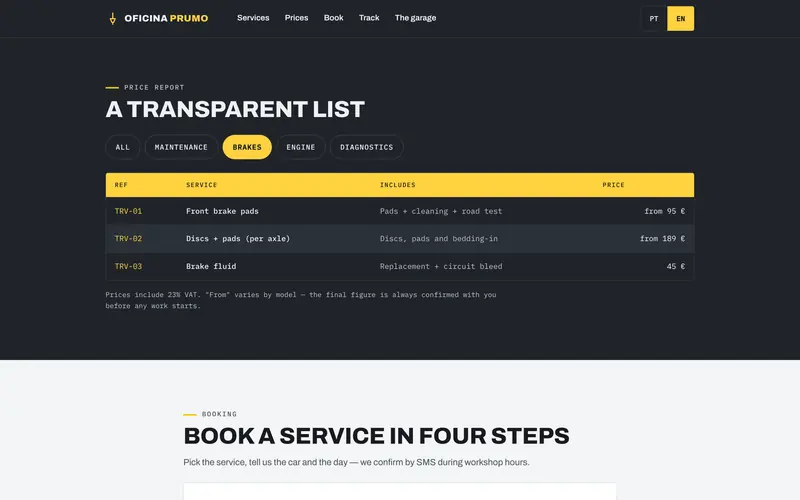Select the Brakes filter chip
The width and height of the screenshot is (800, 500).
pos(247,147)
